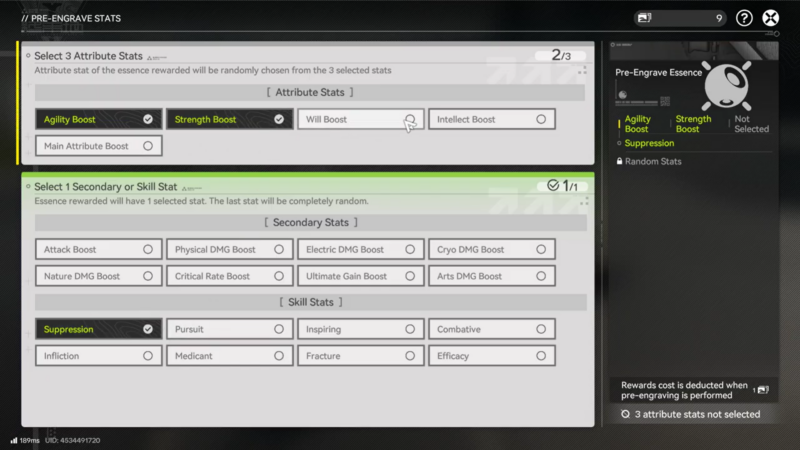
Task: Deselect the Suppression skill stat
Action: tap(98, 329)
